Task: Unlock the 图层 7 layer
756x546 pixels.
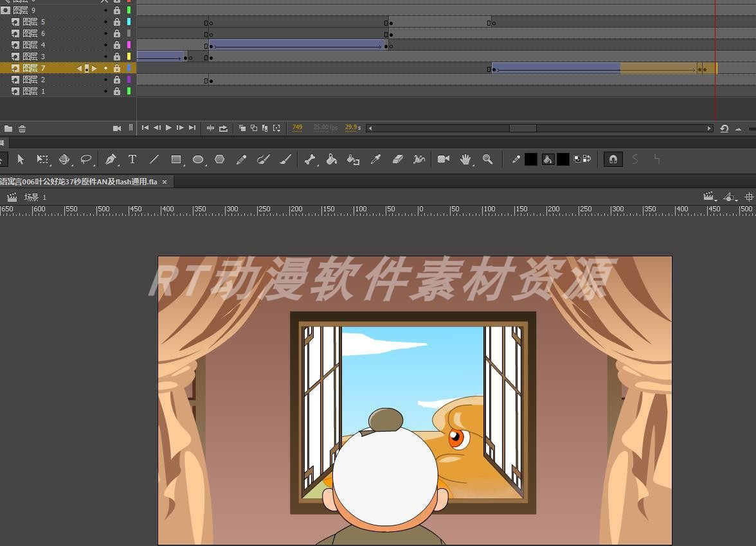Action: 117,68
